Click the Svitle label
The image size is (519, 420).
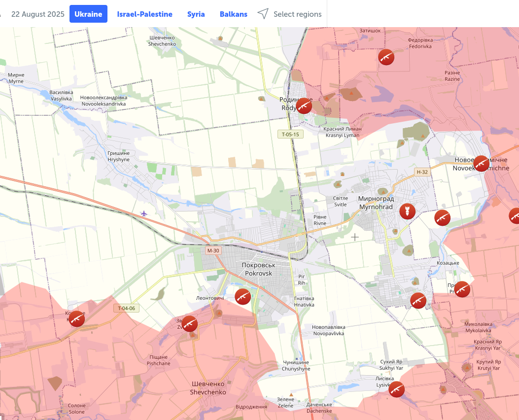tap(340, 201)
